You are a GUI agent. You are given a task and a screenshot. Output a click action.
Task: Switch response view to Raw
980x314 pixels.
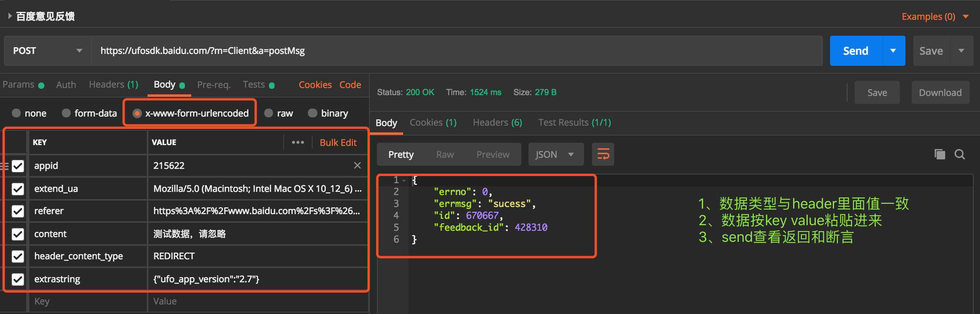pyautogui.click(x=445, y=155)
